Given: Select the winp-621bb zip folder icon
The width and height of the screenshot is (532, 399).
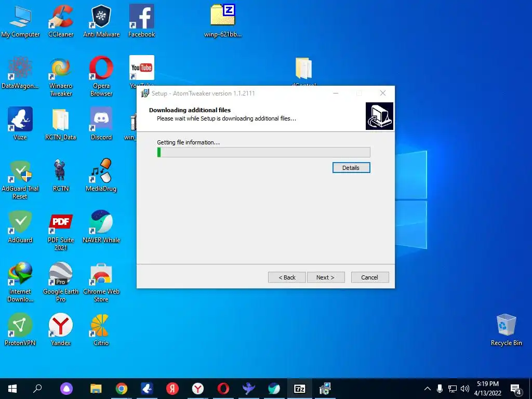Looking at the screenshot, I should point(222,21).
